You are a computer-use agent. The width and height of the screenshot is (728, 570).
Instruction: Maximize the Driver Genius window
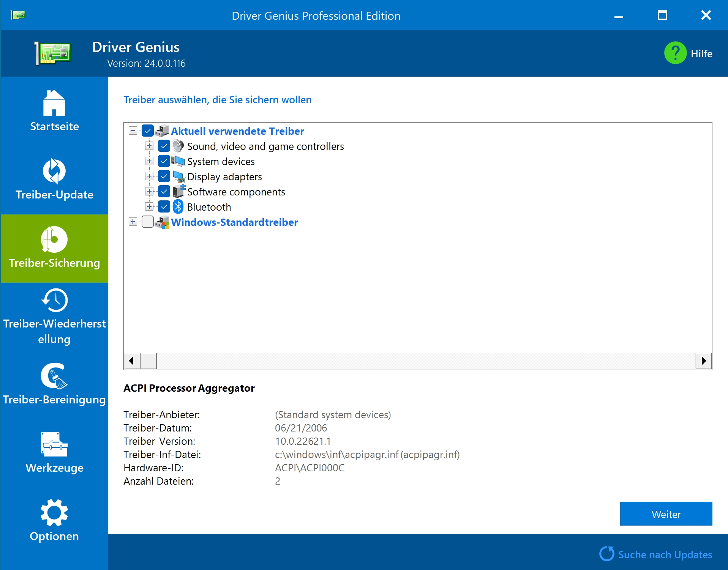[662, 15]
